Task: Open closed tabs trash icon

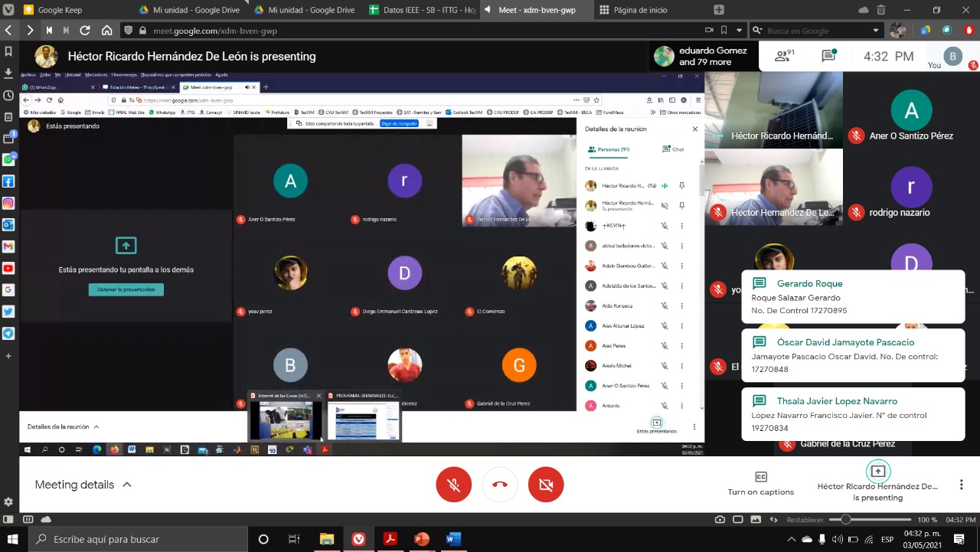Action: [881, 10]
